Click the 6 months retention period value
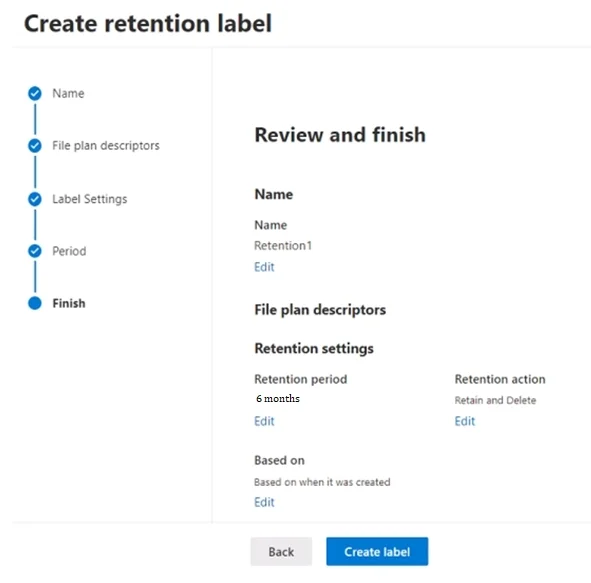The image size is (591, 583). pyautogui.click(x=278, y=398)
